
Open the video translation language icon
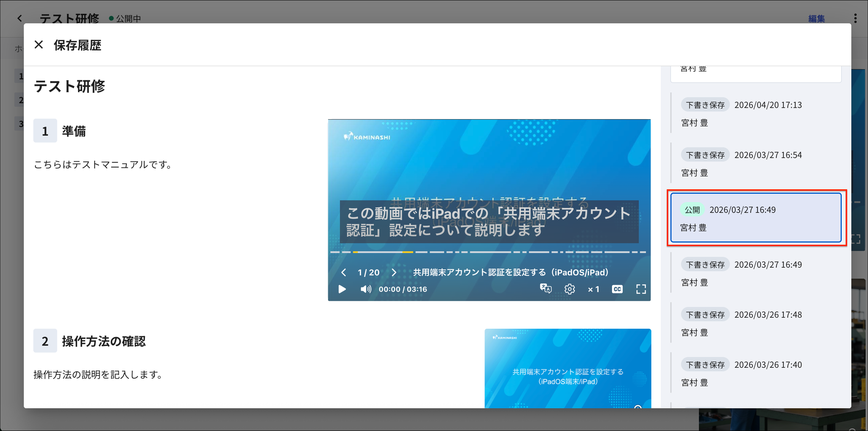click(x=545, y=289)
